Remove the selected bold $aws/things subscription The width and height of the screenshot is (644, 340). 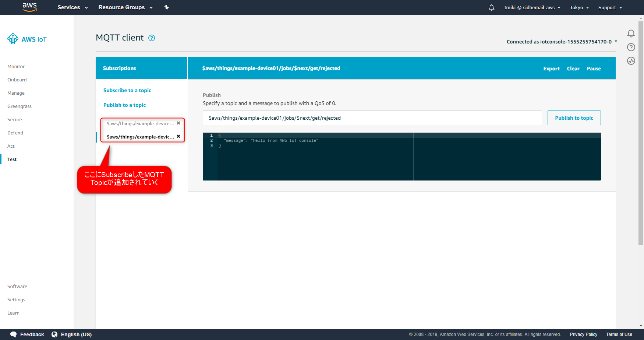click(x=178, y=136)
